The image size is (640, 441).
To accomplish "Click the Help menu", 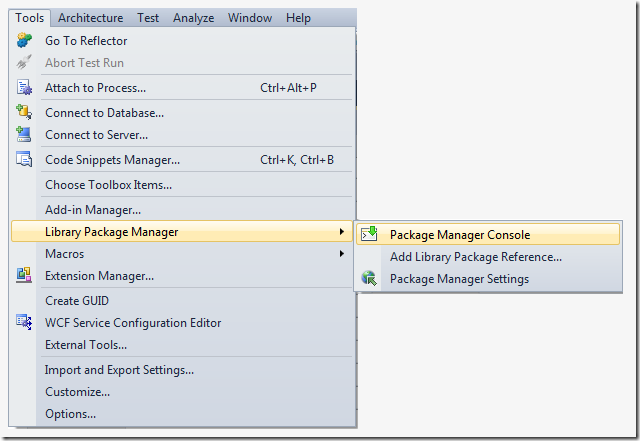I will (298, 17).
